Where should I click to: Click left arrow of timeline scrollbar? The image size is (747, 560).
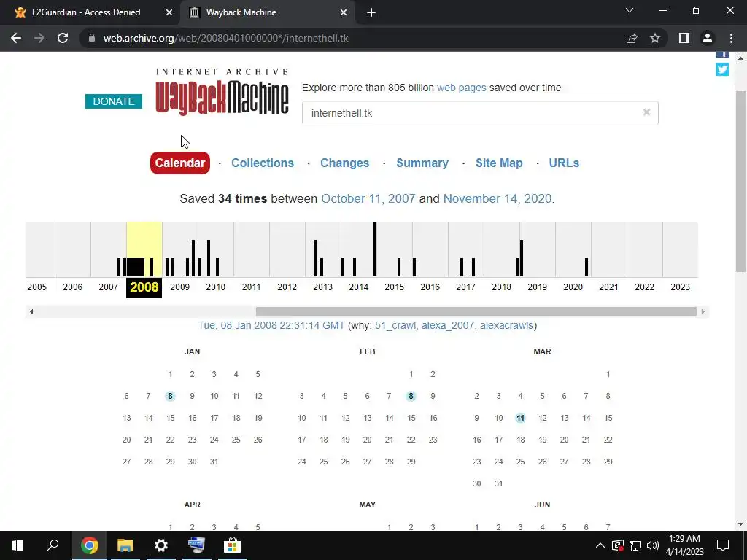click(x=31, y=312)
